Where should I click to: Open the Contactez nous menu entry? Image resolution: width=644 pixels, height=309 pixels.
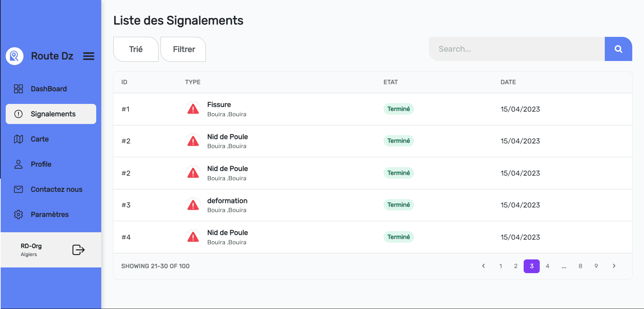pos(56,189)
